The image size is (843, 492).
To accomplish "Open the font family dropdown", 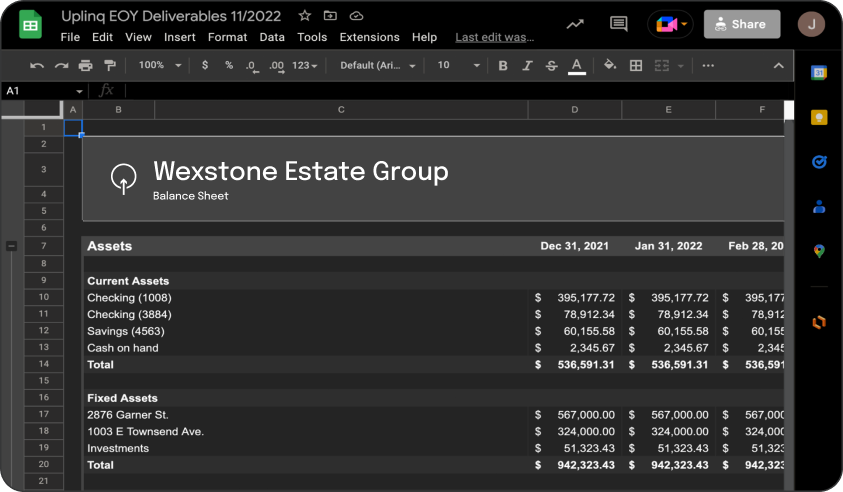I will pyautogui.click(x=376, y=66).
